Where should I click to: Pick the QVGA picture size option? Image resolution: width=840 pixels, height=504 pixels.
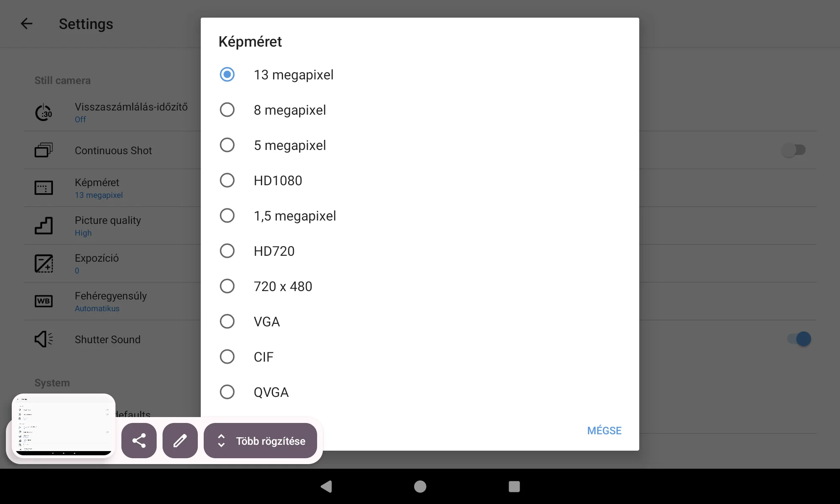click(x=227, y=392)
